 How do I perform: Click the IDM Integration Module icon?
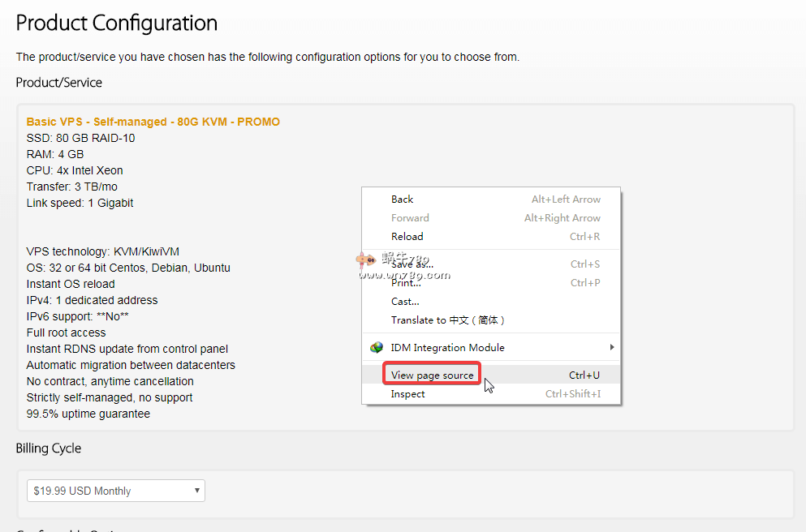click(377, 348)
